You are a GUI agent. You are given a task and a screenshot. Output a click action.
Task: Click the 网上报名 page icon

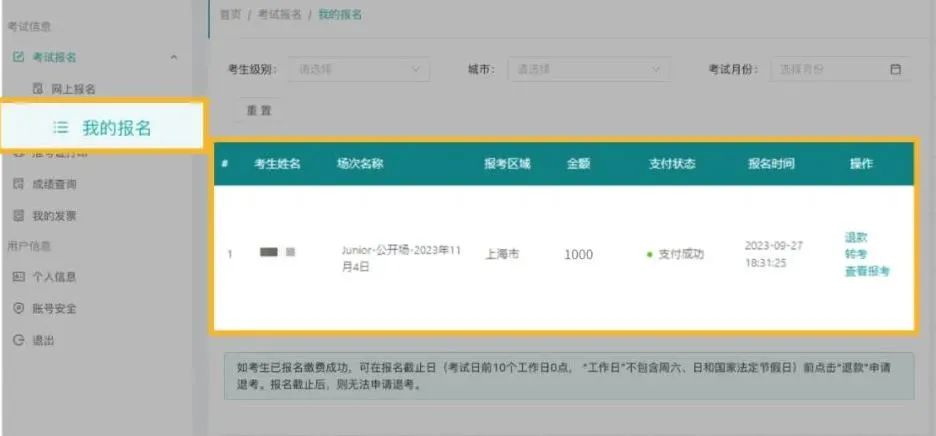(x=38, y=89)
